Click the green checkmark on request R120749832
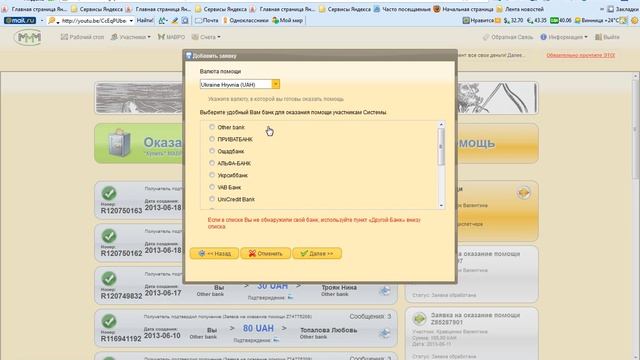Screen dimensions: 640x360 (109, 279)
